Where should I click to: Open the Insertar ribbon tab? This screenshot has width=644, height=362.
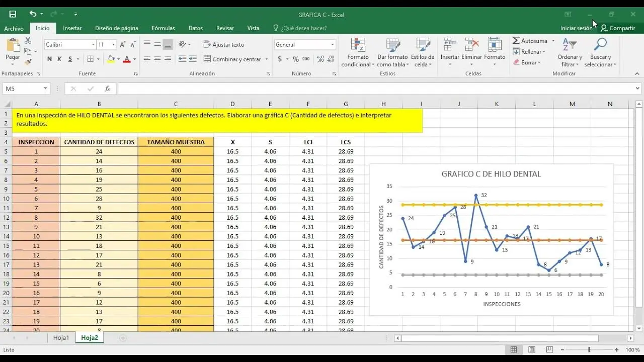[x=72, y=28]
